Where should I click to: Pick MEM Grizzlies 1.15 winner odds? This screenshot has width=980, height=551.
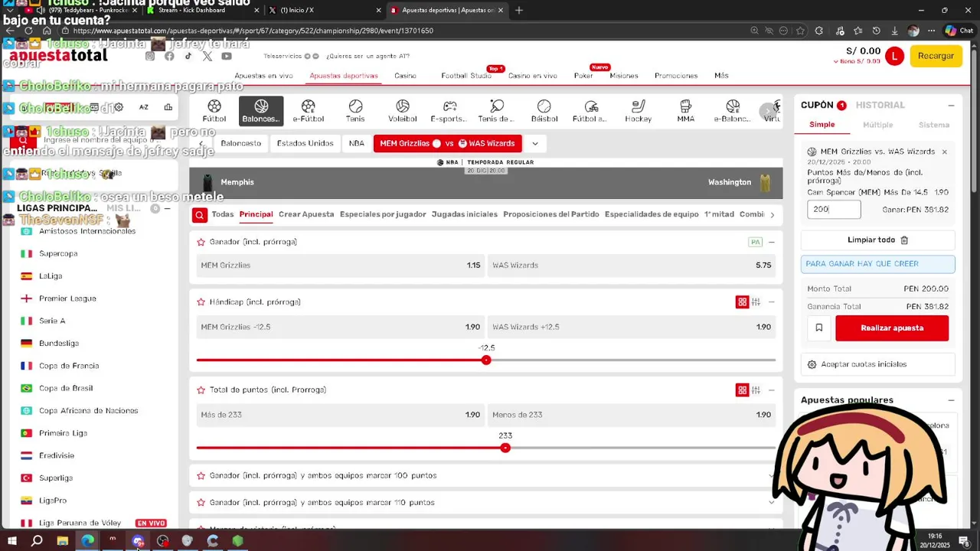click(341, 265)
